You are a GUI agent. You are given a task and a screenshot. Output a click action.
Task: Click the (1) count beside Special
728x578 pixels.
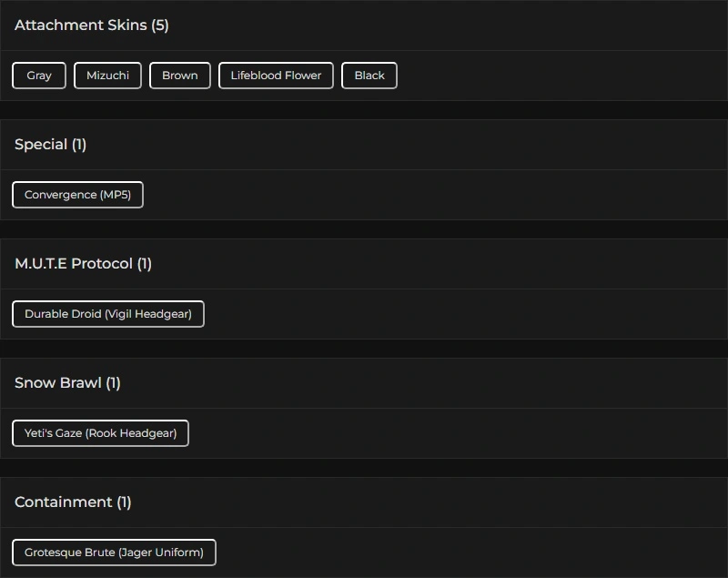pos(79,145)
